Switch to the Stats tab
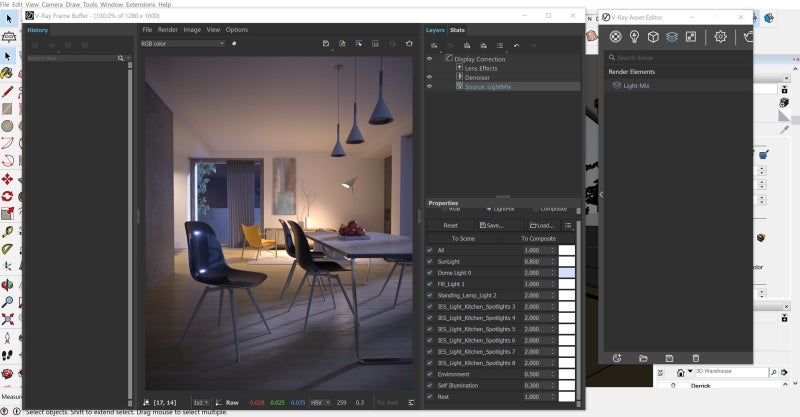This screenshot has width=800, height=417. click(457, 30)
